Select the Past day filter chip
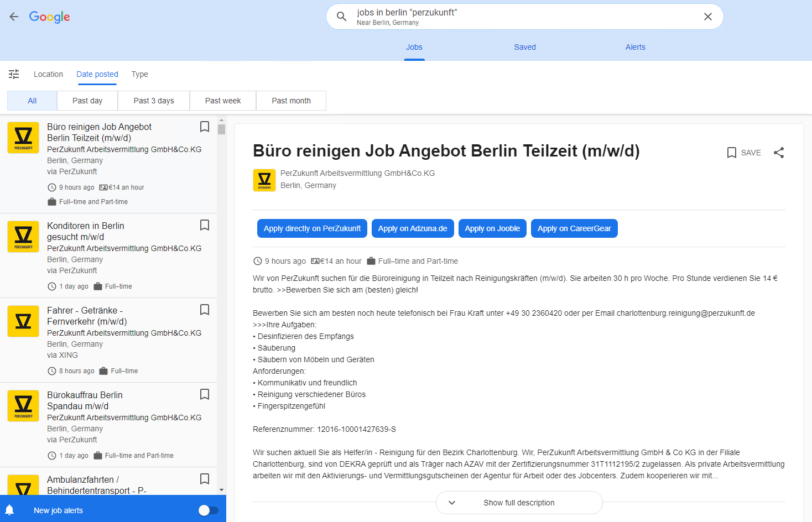 [x=87, y=100]
